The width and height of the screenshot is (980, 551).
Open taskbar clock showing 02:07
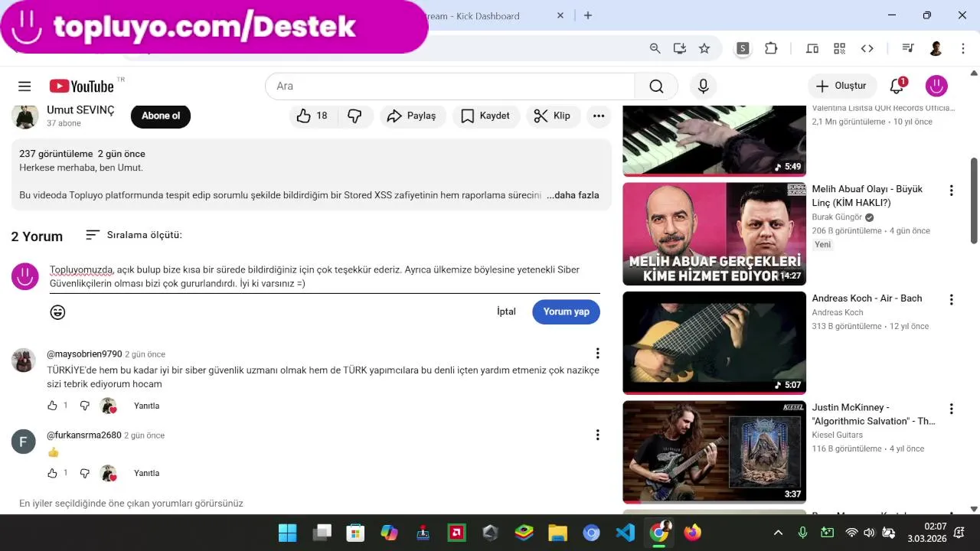pos(927,533)
